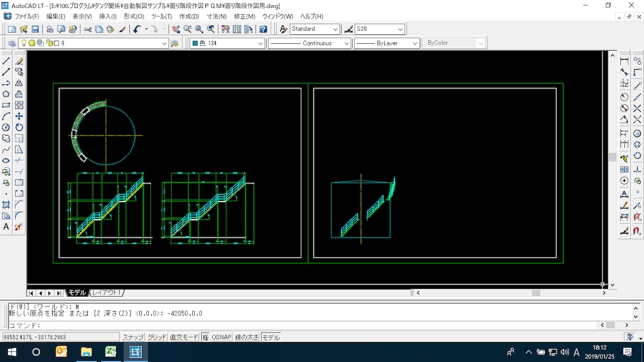Click the Save icon in toolbar
Viewport: 644px width, 362px height.
point(35,29)
